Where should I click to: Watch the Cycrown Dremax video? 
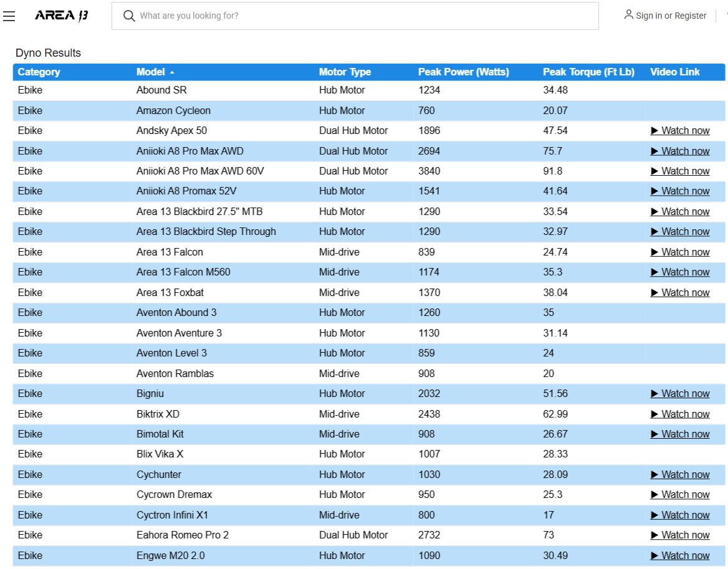(680, 495)
